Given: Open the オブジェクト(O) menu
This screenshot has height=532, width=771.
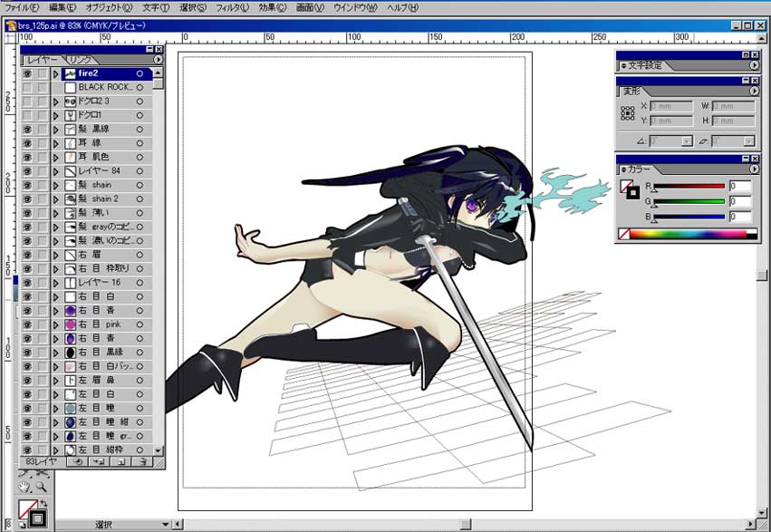Looking at the screenshot, I should click(109, 7).
